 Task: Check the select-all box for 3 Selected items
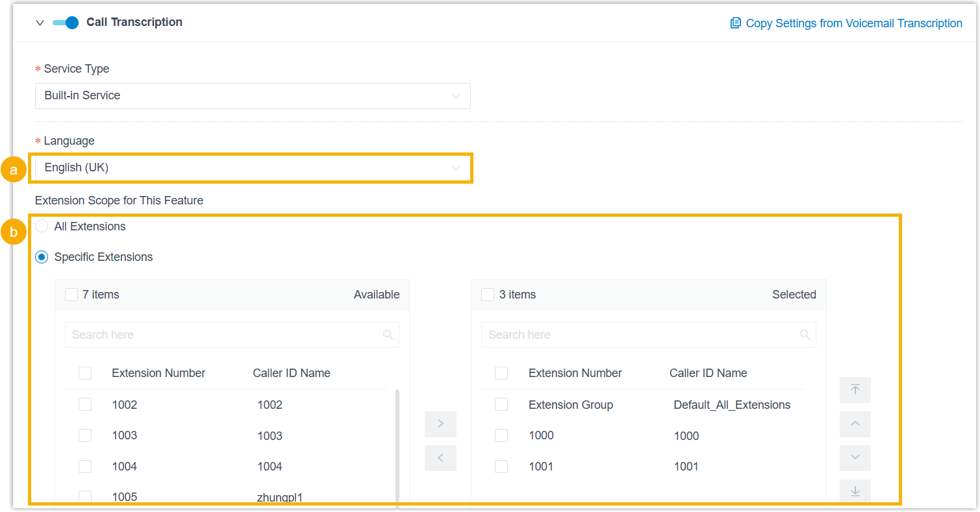pyautogui.click(x=488, y=295)
